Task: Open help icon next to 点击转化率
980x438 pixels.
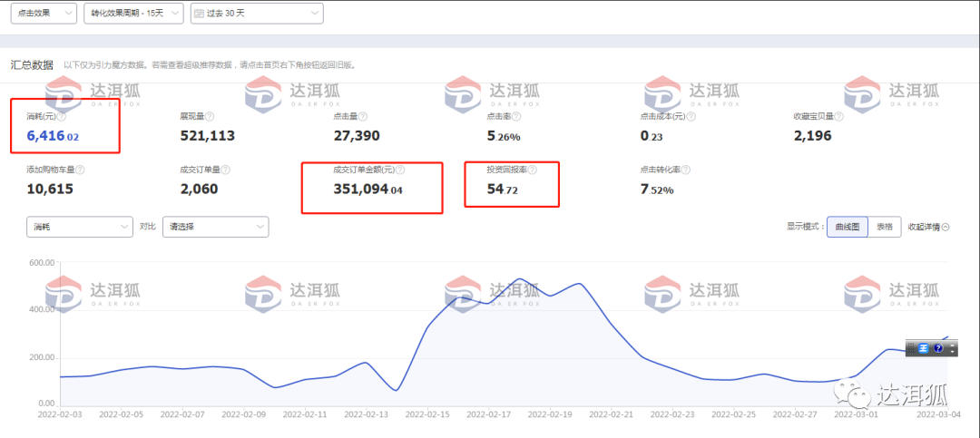Action: click(686, 170)
